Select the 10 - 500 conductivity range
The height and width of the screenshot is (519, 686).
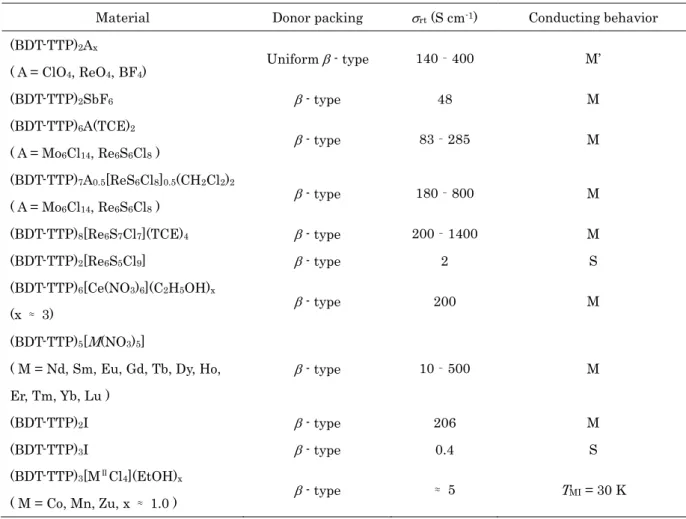click(x=444, y=368)
